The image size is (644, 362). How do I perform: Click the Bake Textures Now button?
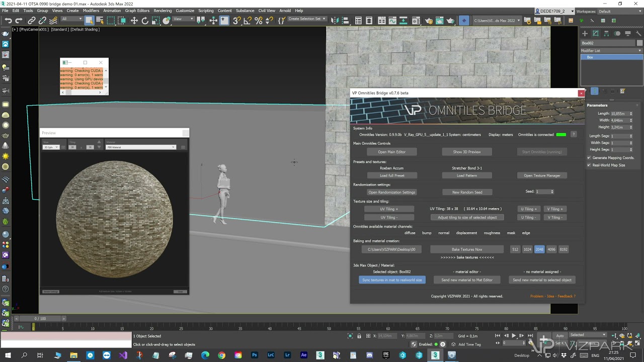click(x=467, y=249)
